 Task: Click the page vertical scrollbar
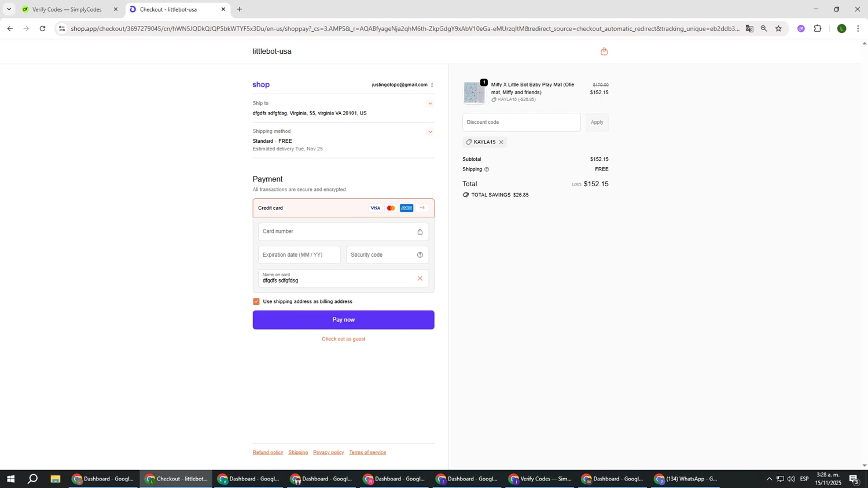pyautogui.click(x=865, y=254)
